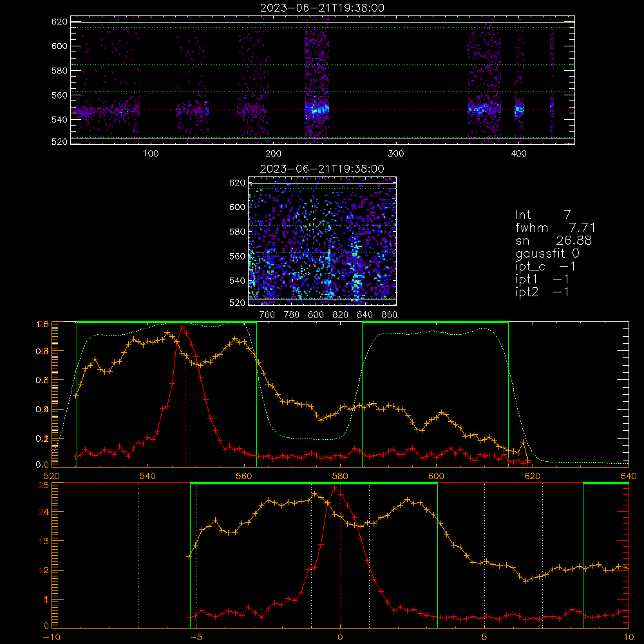Click y-axis label 540 on top spectrogram
The width and height of the screenshot is (644, 644).
pyautogui.click(x=59, y=120)
